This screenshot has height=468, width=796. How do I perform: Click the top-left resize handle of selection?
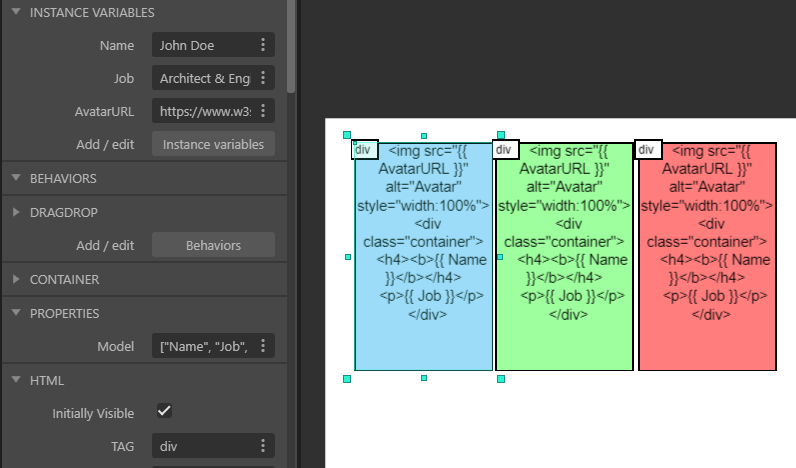347,135
